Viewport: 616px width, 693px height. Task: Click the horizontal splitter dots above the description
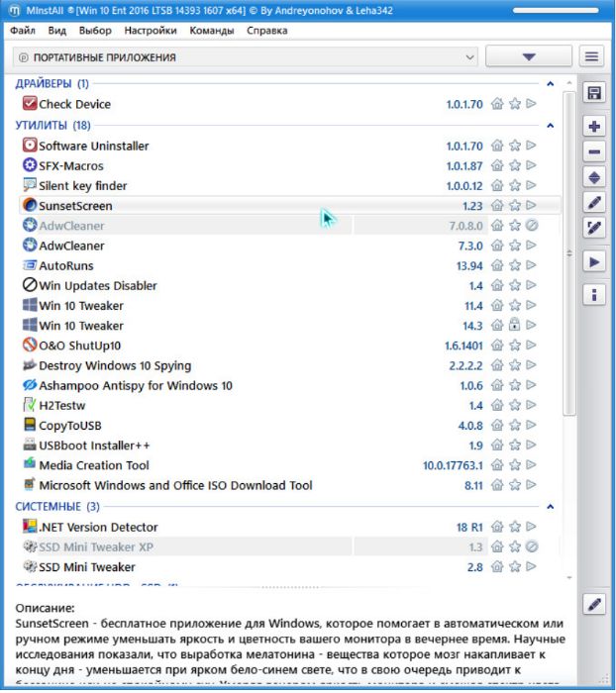[x=289, y=587]
